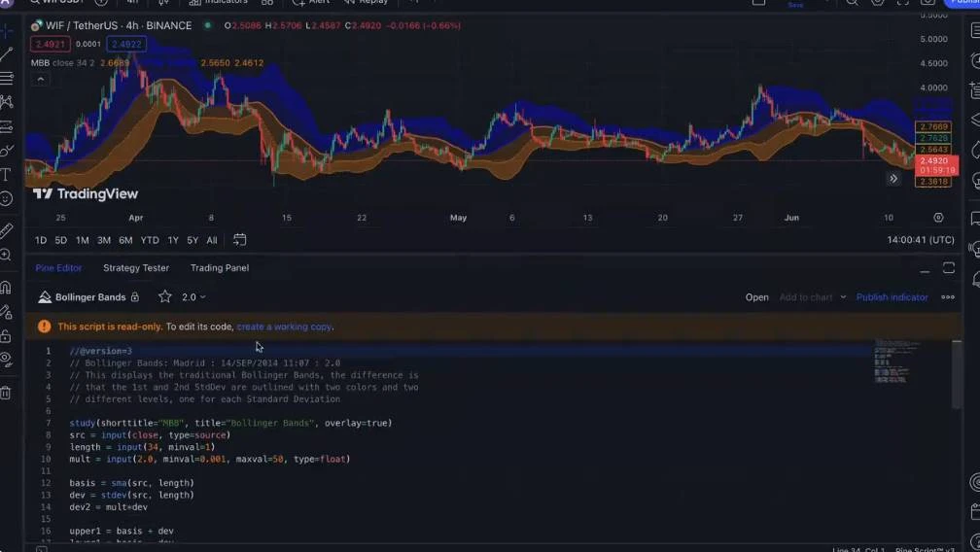Image resolution: width=980 pixels, height=552 pixels.
Task: Open the emoji icons tool
Action: (7, 198)
